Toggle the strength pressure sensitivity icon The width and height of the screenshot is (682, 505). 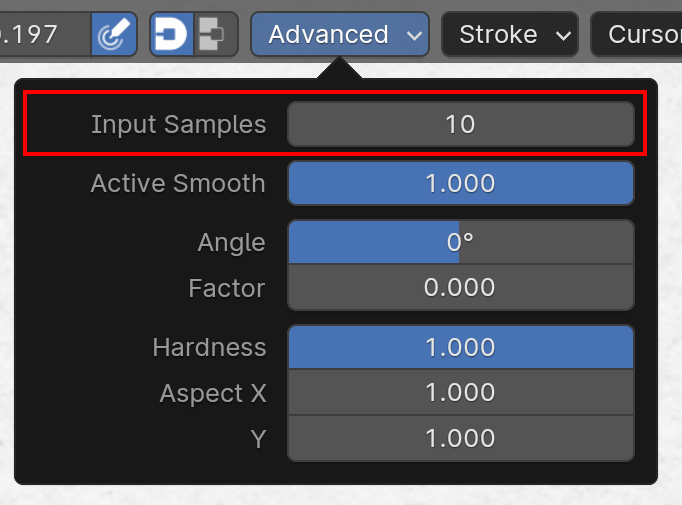116,35
